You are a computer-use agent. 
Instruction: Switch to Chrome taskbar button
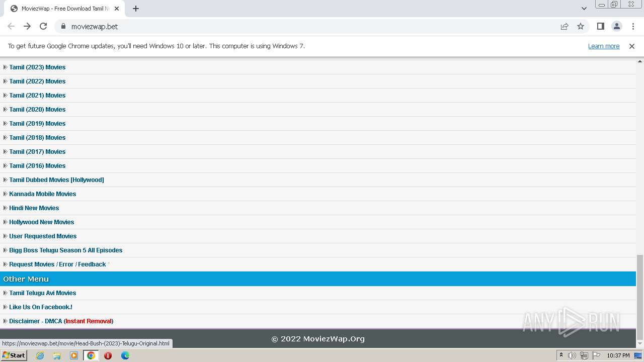pyautogui.click(x=91, y=355)
